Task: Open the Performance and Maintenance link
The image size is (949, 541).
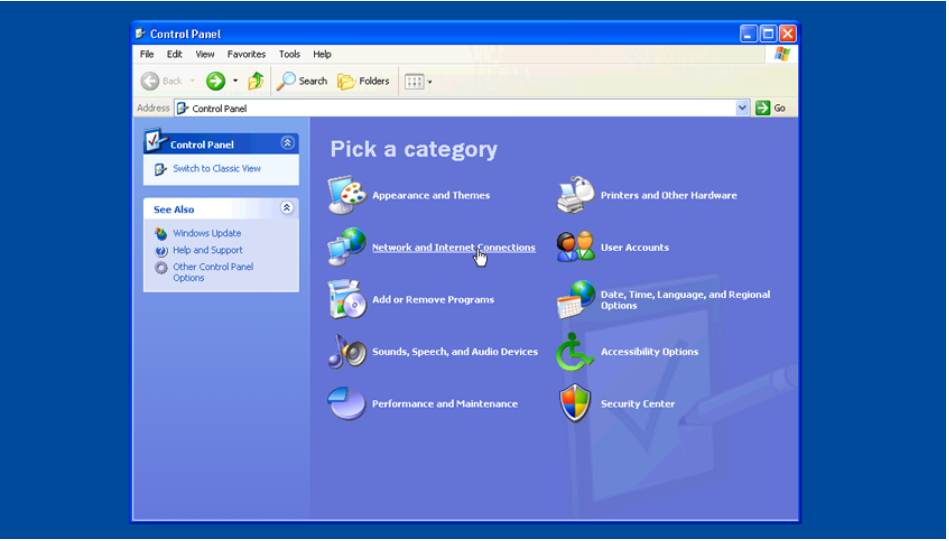Action: [445, 404]
